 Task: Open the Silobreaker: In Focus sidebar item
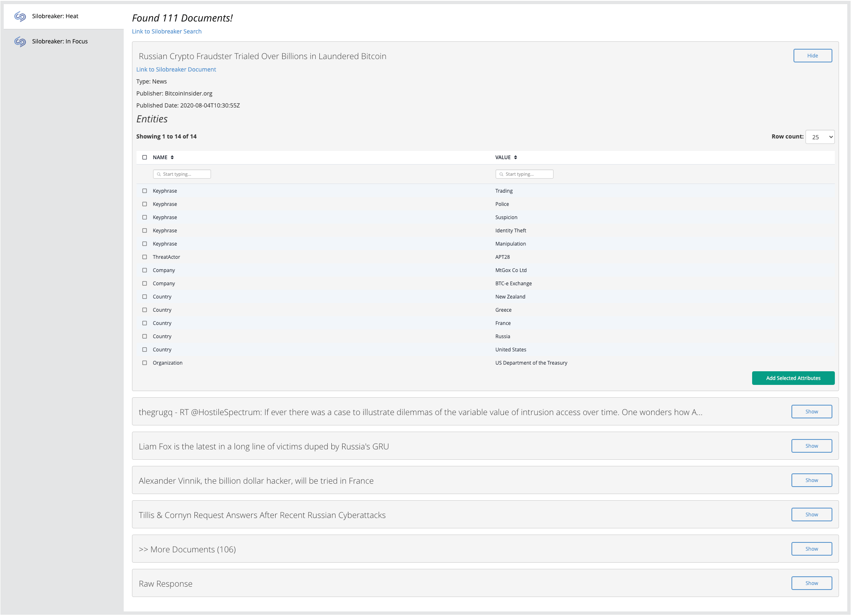63,41
